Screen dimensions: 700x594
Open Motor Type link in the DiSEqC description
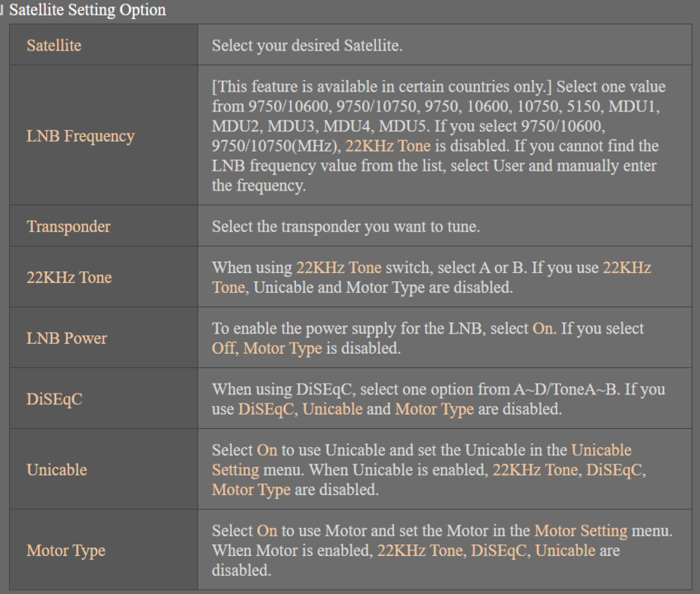point(435,409)
